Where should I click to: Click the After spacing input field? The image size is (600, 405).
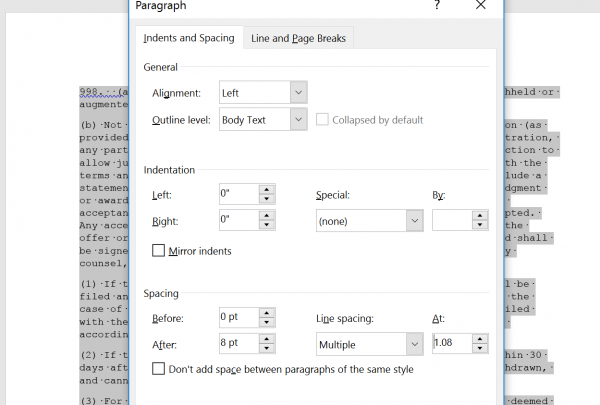(x=239, y=343)
